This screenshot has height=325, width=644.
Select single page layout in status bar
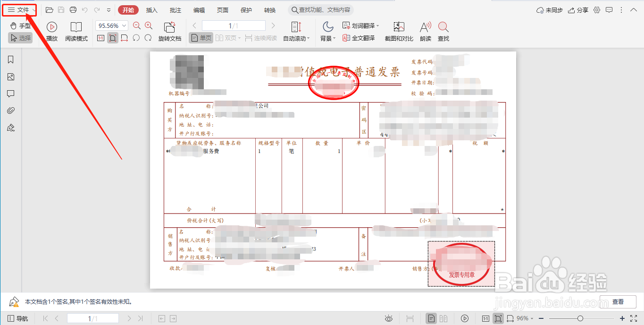[x=431, y=318]
